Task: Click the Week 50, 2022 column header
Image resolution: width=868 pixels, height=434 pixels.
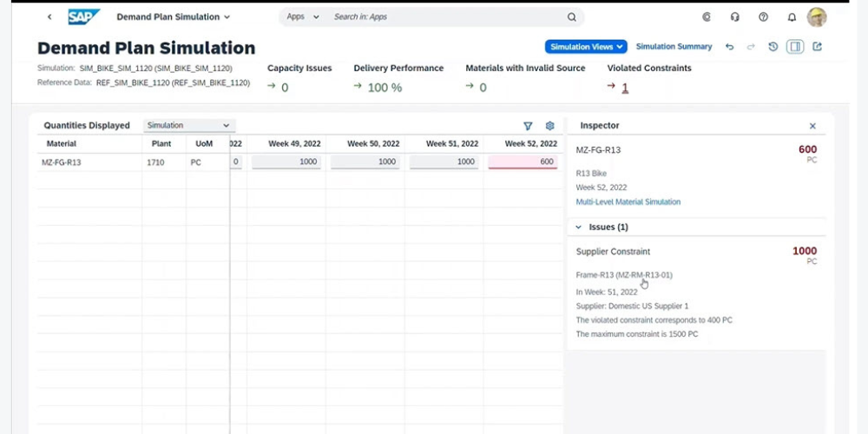Action: click(373, 144)
